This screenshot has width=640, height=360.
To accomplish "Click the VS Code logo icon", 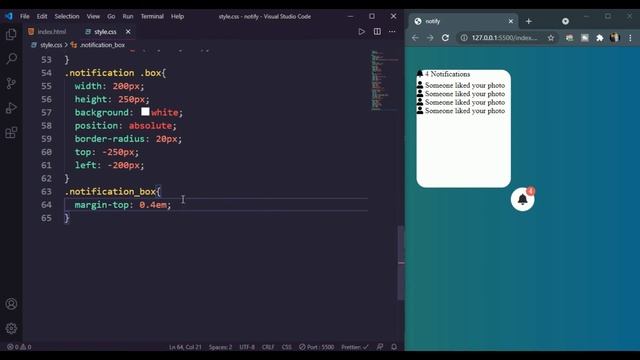I will pyautogui.click(x=9, y=16).
